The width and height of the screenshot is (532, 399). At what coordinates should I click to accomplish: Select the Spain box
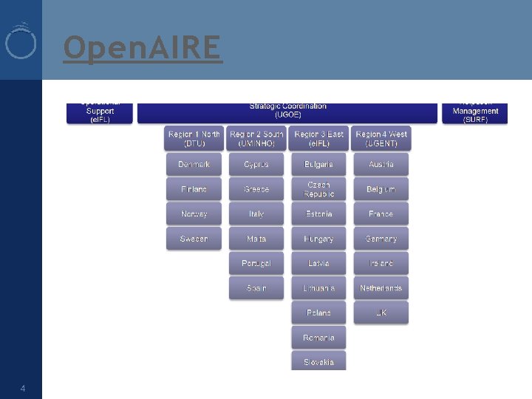256,288
